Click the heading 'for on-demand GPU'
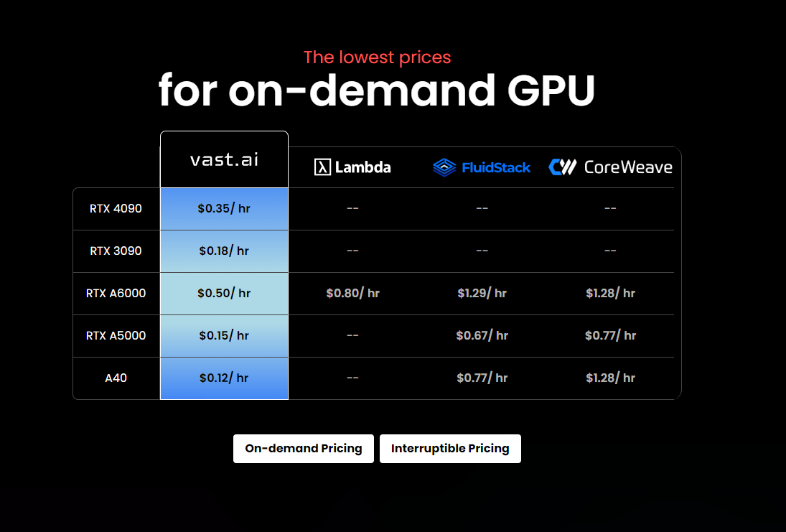The image size is (786, 532). coord(378,91)
